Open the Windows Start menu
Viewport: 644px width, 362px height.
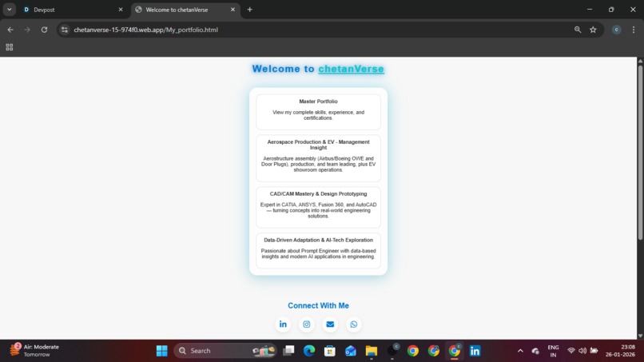pos(162,351)
